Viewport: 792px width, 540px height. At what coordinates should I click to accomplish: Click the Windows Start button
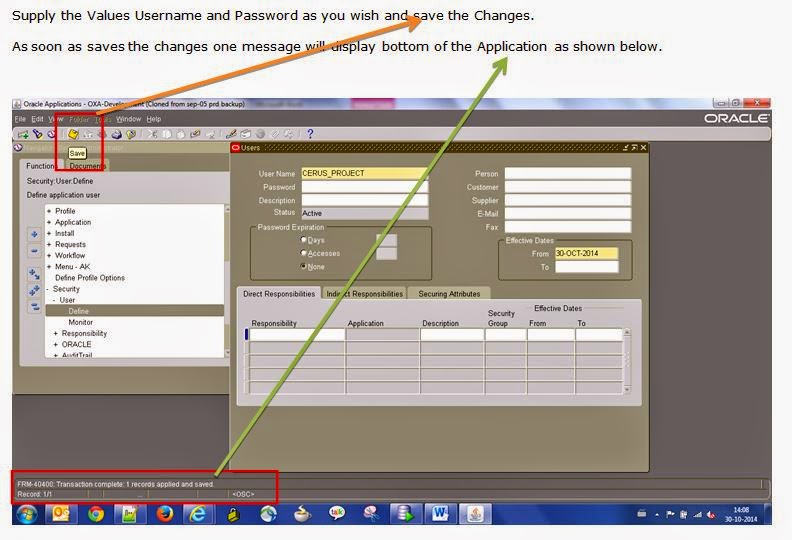27,514
